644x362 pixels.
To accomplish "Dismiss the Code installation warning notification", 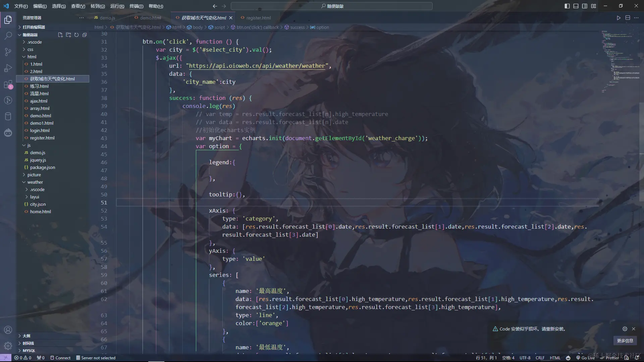I will click(x=634, y=329).
